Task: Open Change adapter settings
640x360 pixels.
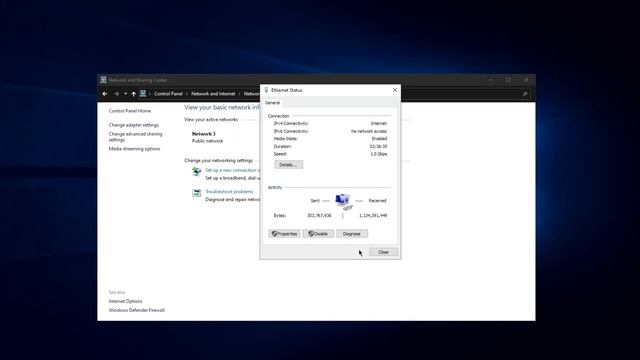Action: coord(133,125)
